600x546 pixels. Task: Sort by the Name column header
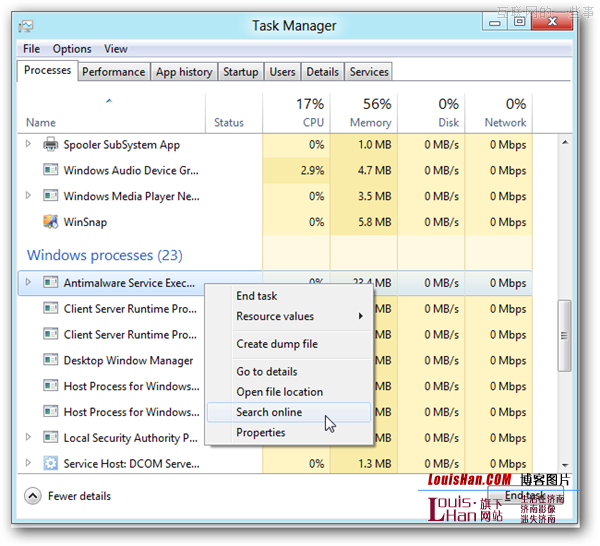[41, 122]
